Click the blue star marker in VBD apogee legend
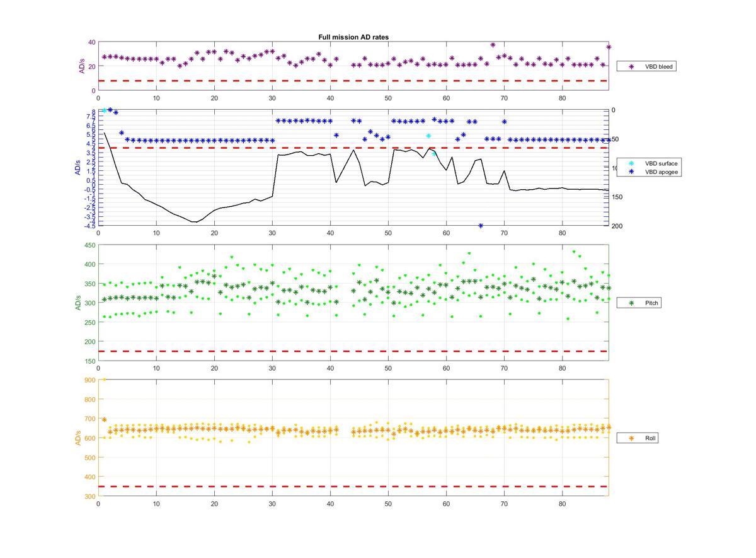The height and width of the screenshot is (558, 756). point(631,171)
